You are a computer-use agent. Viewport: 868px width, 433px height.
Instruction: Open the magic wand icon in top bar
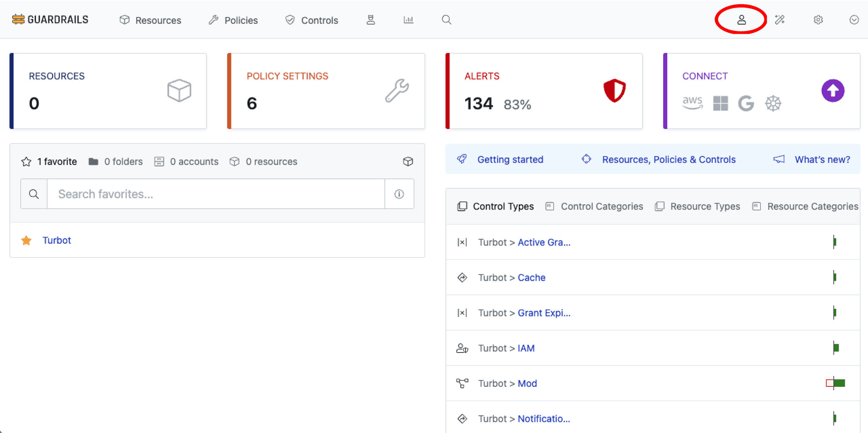click(779, 20)
